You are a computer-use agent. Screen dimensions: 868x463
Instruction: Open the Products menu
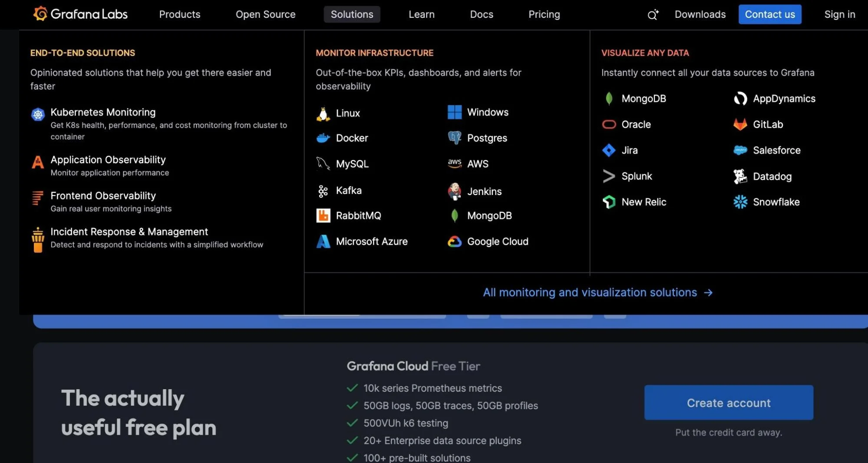[180, 14]
